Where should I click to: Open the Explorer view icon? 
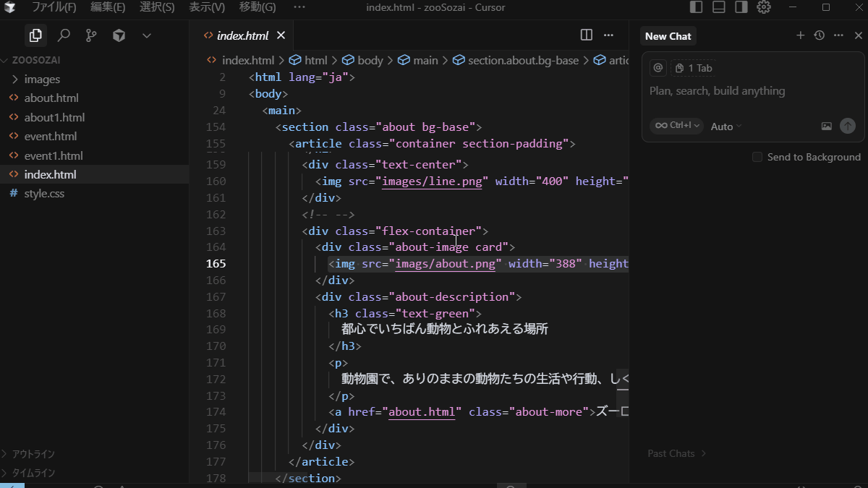(x=35, y=35)
